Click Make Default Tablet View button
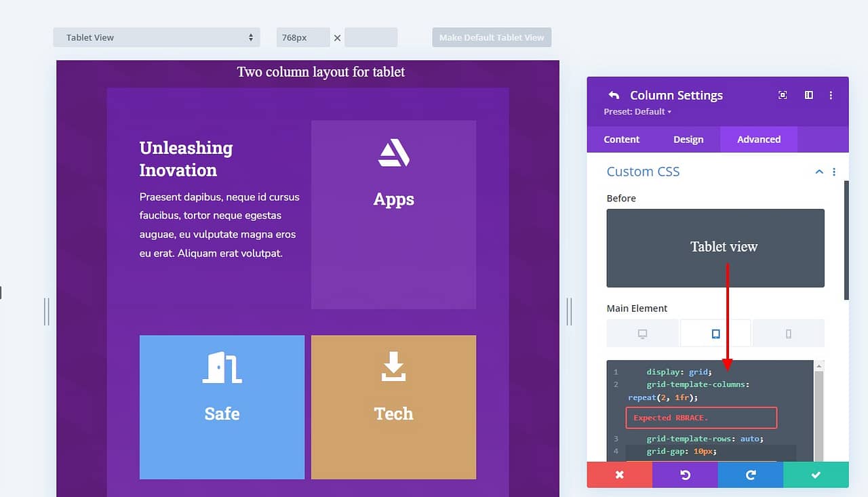 [492, 37]
